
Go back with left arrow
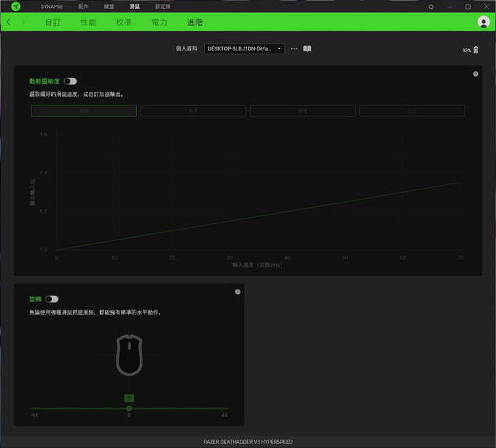(x=9, y=22)
